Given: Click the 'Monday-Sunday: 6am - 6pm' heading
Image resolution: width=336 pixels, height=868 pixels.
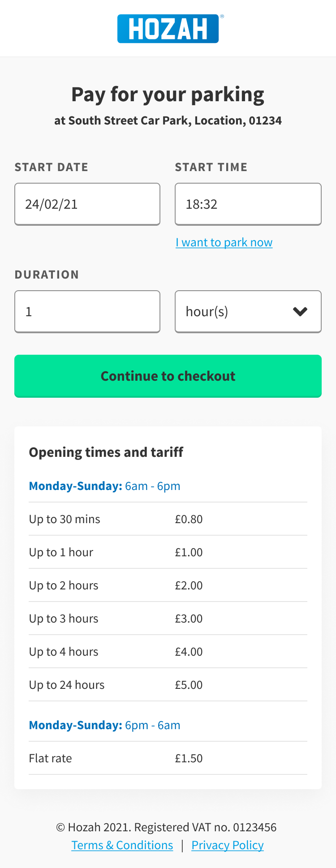Looking at the screenshot, I should (x=105, y=486).
